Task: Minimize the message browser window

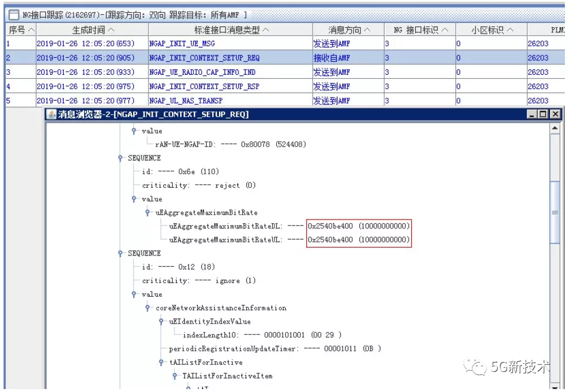Action: click(532, 114)
